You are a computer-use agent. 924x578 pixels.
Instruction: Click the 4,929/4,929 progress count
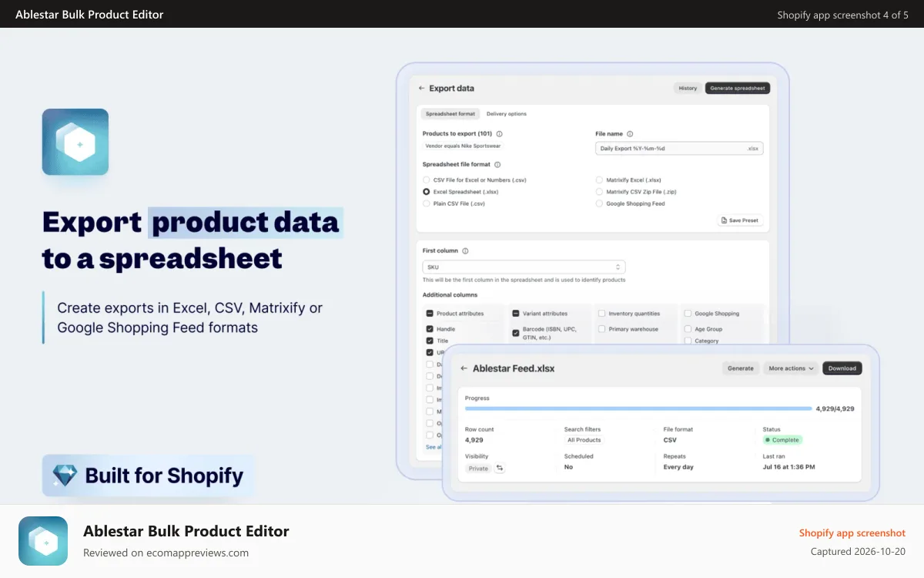pos(835,408)
